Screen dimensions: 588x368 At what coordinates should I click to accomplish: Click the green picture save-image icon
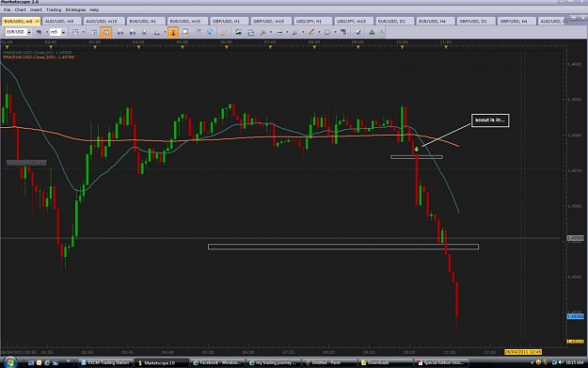click(238, 32)
